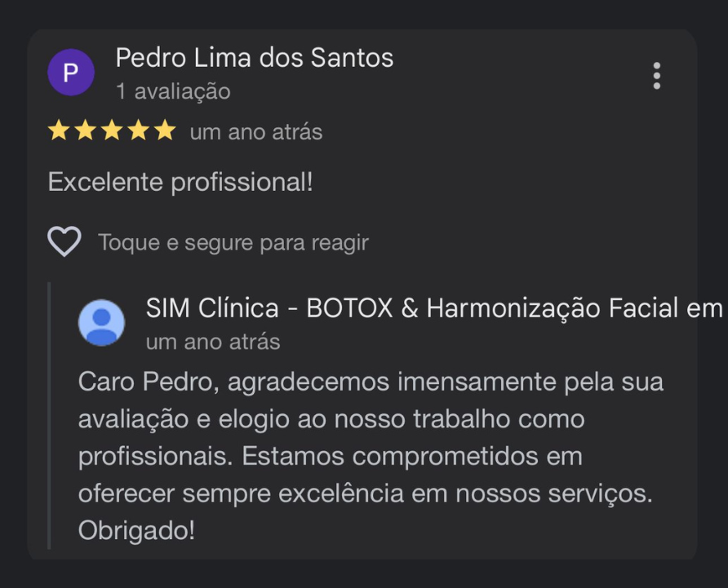The height and width of the screenshot is (588, 728).
Task: Click the 'Excelente profissional!' review text
Action: click(180, 182)
